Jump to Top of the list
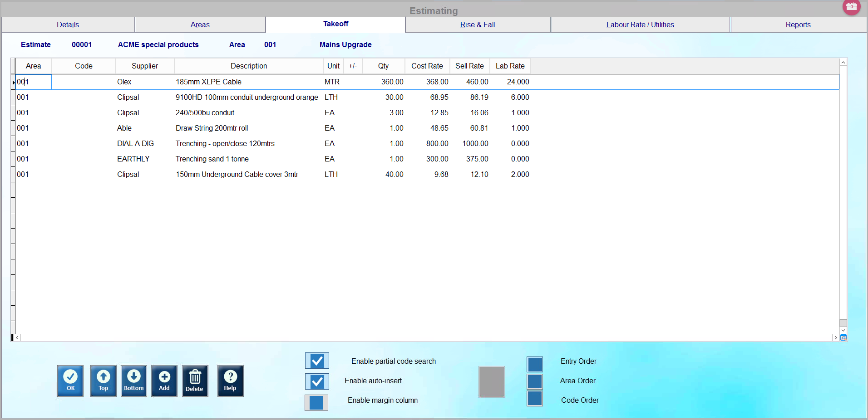 tap(104, 381)
